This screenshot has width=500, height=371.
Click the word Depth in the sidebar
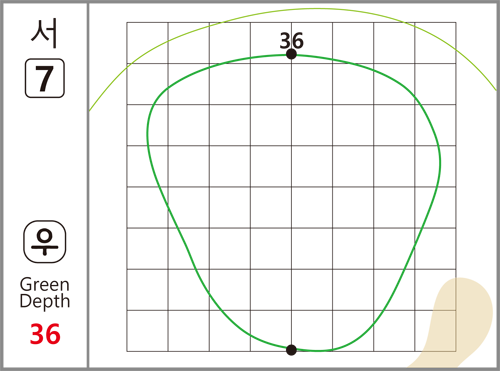click(x=45, y=301)
